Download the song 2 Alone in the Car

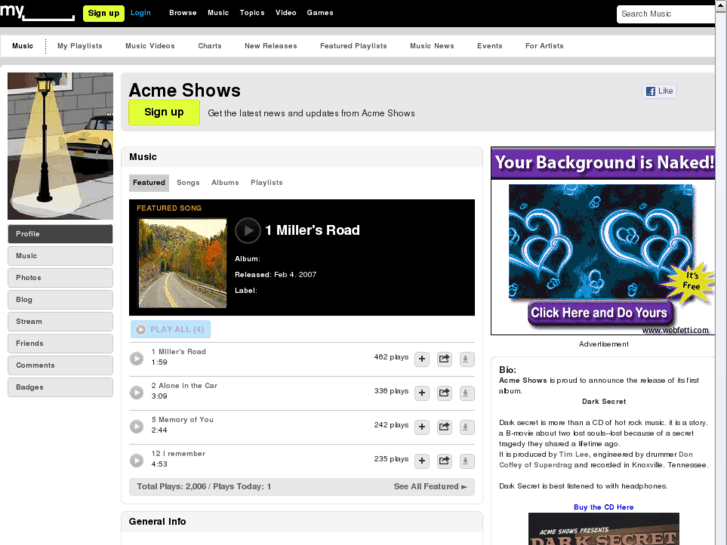[x=466, y=393]
